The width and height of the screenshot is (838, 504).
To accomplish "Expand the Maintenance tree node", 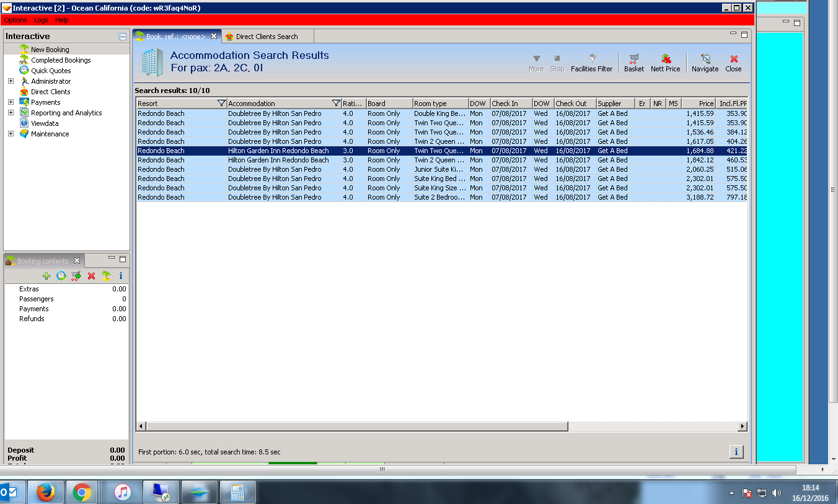I will pos(11,134).
